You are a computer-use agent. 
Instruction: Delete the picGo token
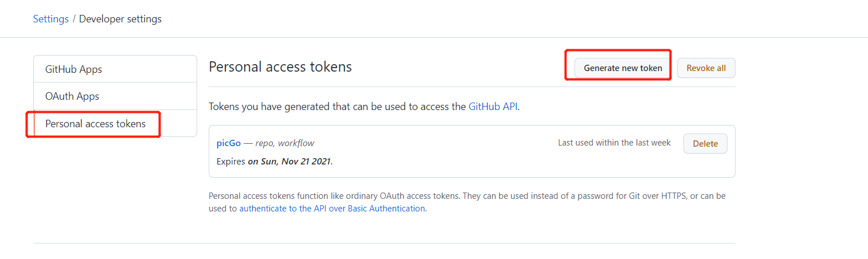pos(705,144)
